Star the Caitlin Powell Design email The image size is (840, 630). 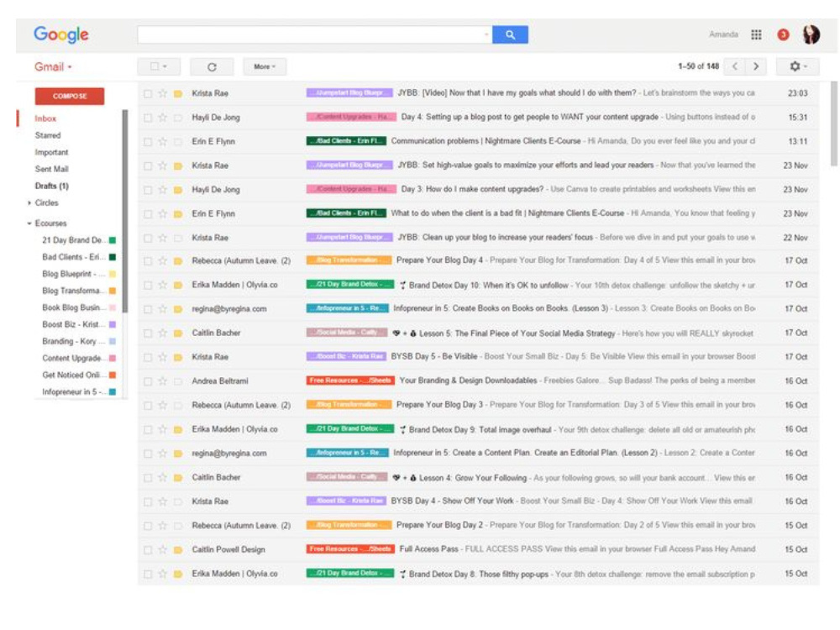[x=162, y=549]
